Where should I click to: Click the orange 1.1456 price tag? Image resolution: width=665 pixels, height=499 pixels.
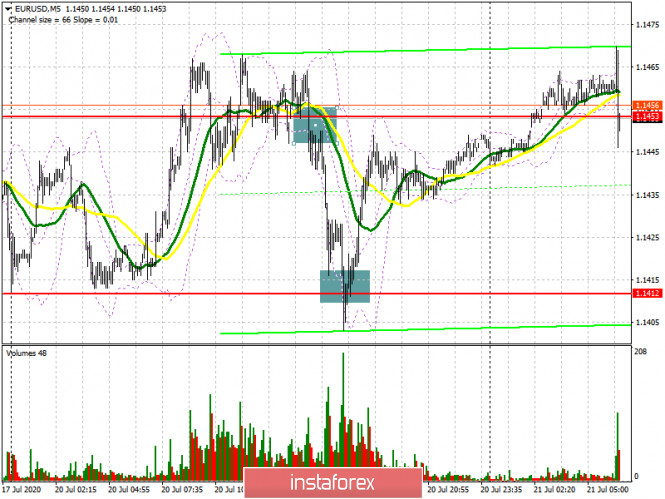[647, 105]
